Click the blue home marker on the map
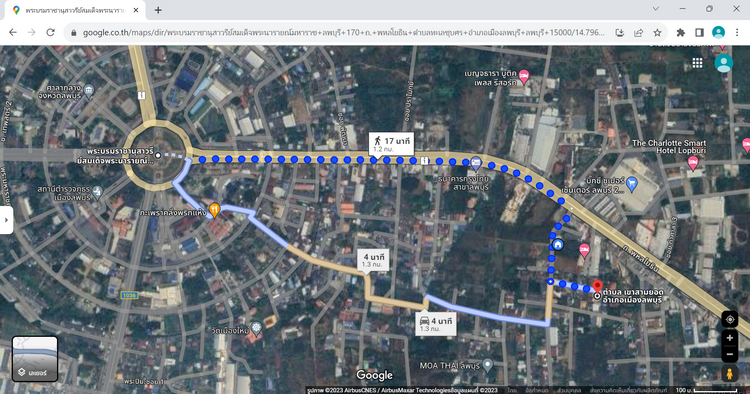The width and height of the screenshot is (750, 394). tap(558, 245)
